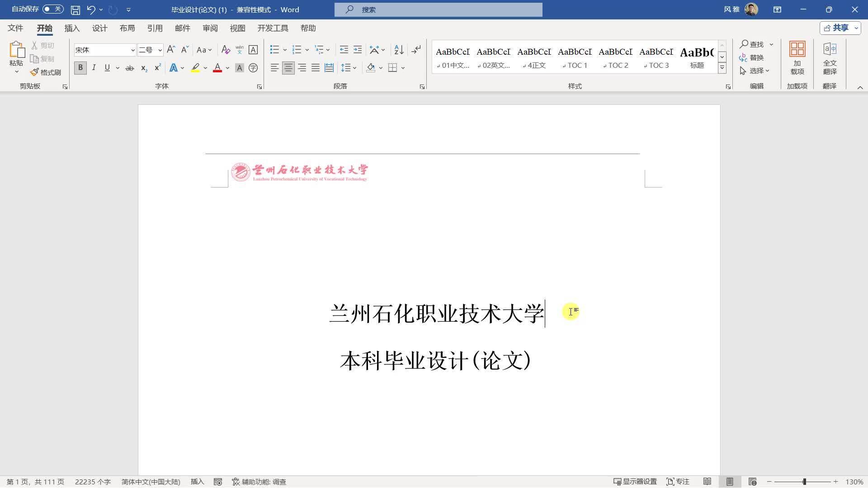This screenshot has width=868, height=488.
Task: Apply superscript formatting
Action: coord(157,68)
